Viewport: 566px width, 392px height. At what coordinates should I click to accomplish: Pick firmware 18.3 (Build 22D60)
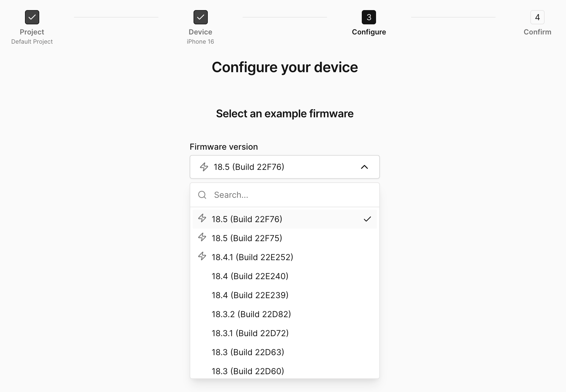click(248, 371)
